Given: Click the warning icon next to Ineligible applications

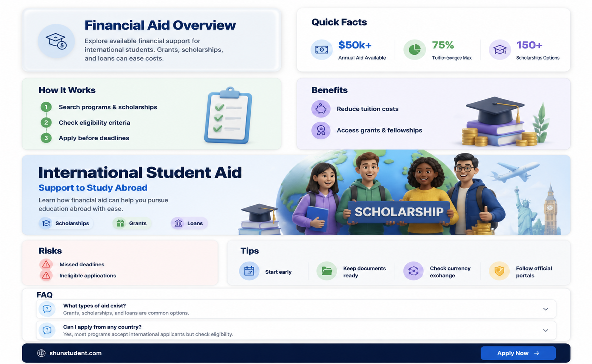Looking at the screenshot, I should click(46, 276).
